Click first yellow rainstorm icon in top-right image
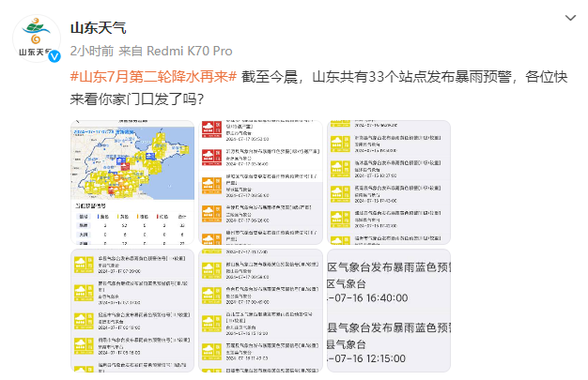Screen dimensions: 588x380 339,143
